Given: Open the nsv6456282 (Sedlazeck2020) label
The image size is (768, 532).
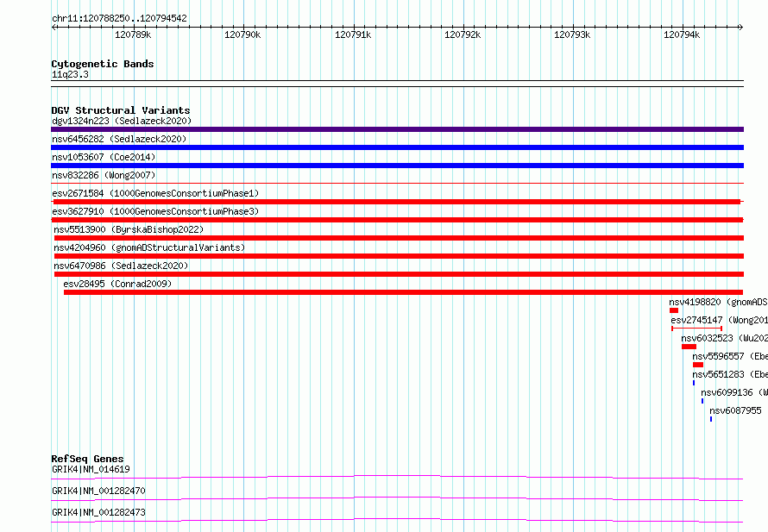Looking at the screenshot, I should [x=119, y=139].
